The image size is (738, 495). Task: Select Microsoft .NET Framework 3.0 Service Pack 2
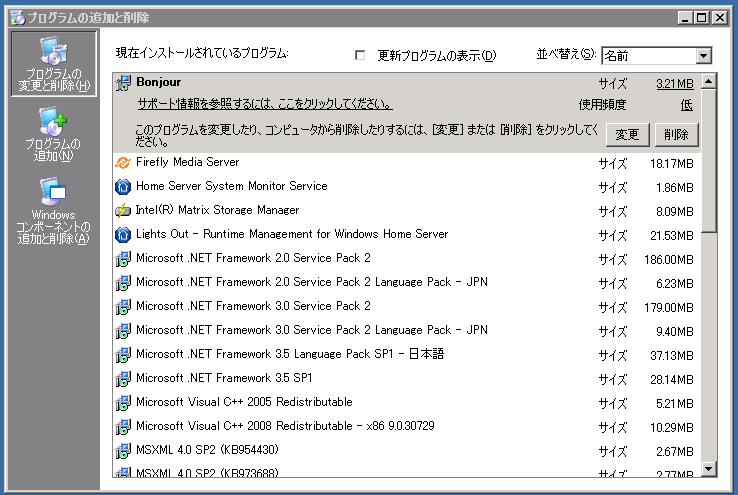click(407, 307)
